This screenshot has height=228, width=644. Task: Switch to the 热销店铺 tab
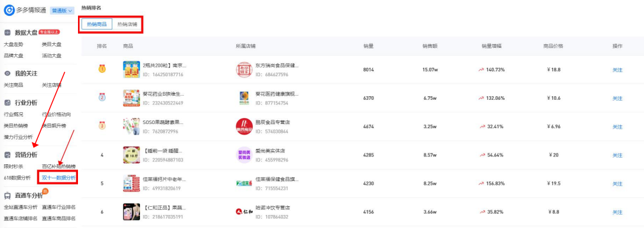click(x=127, y=25)
